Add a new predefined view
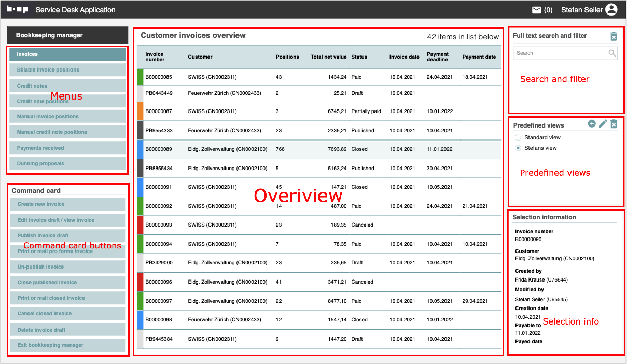The width and height of the screenshot is (627, 364). click(592, 124)
